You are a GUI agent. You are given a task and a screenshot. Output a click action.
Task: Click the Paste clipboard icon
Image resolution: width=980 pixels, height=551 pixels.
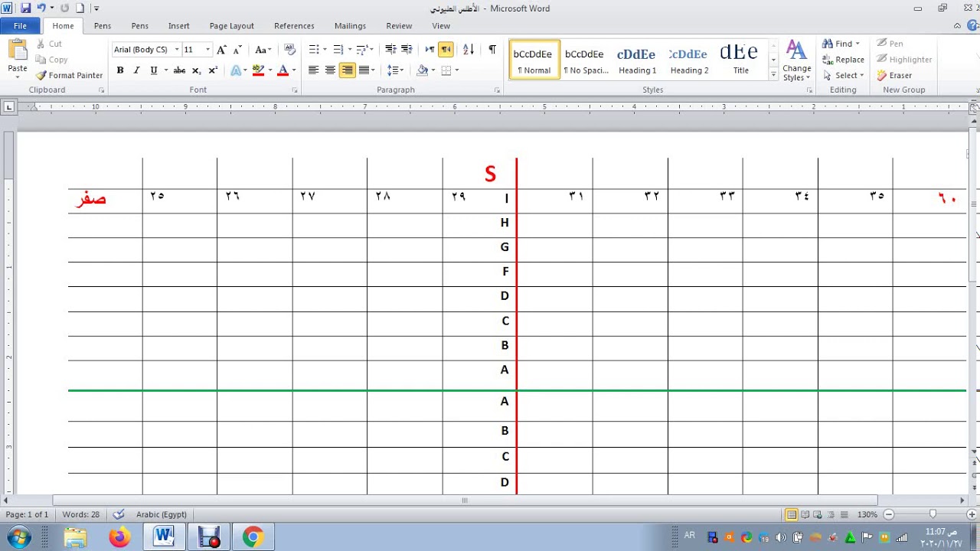click(17, 51)
